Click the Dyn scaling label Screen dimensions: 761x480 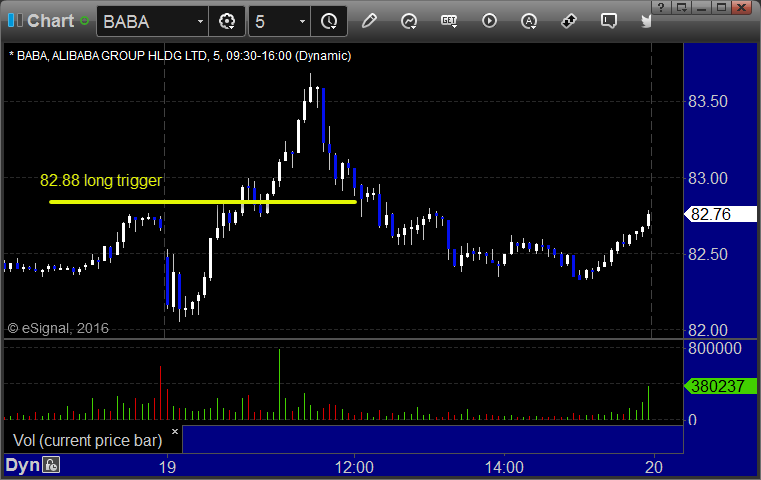22,465
